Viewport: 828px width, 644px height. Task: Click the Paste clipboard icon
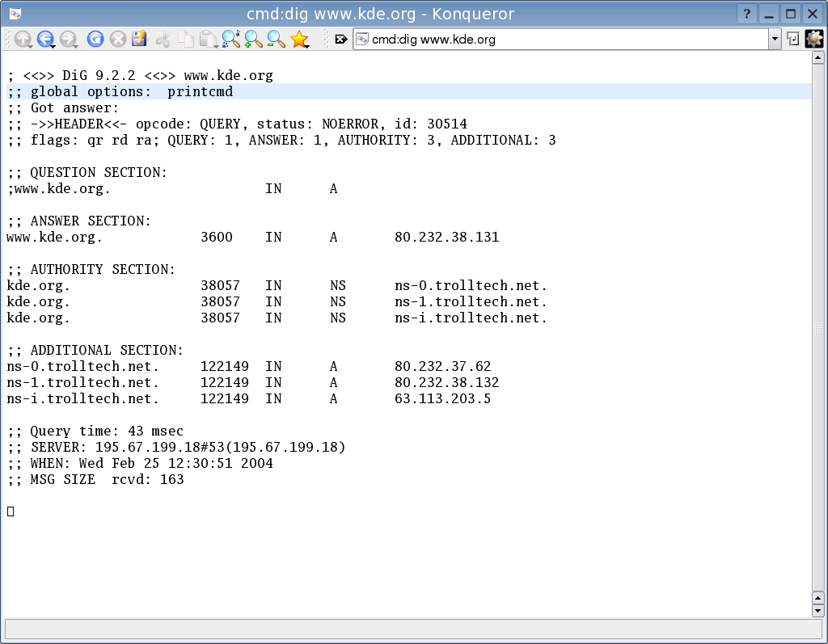[x=208, y=39]
